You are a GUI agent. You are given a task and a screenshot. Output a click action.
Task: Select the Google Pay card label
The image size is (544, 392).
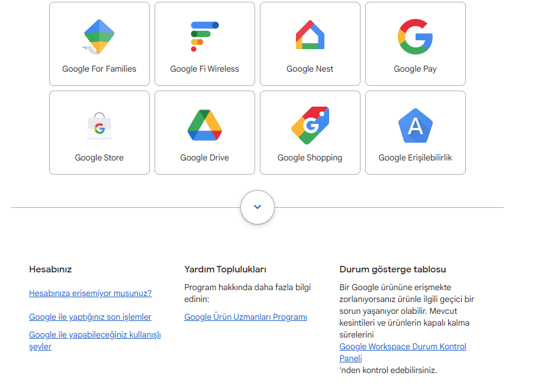click(415, 69)
